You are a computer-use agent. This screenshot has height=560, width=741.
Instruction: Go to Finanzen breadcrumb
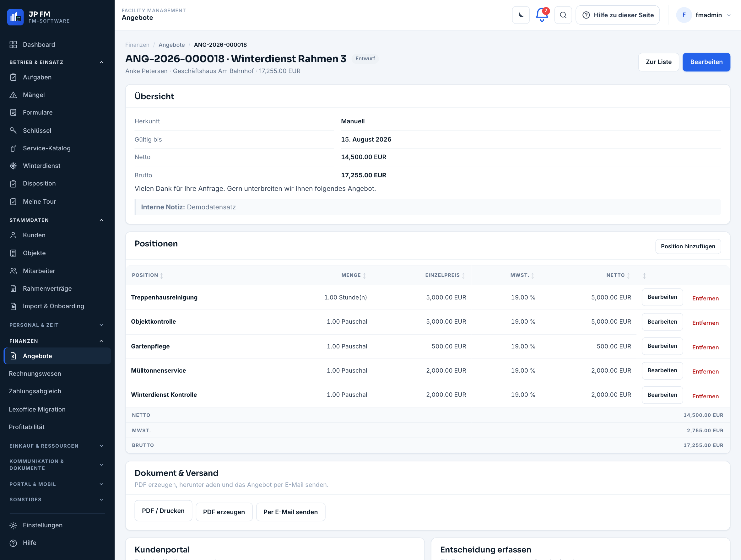click(x=137, y=45)
